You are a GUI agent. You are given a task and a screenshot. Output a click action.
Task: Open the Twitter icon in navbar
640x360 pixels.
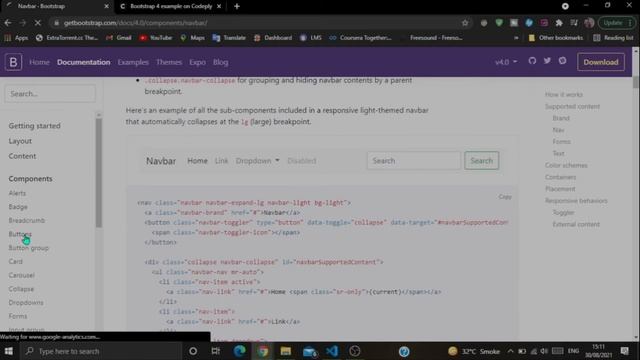pos(547,61)
